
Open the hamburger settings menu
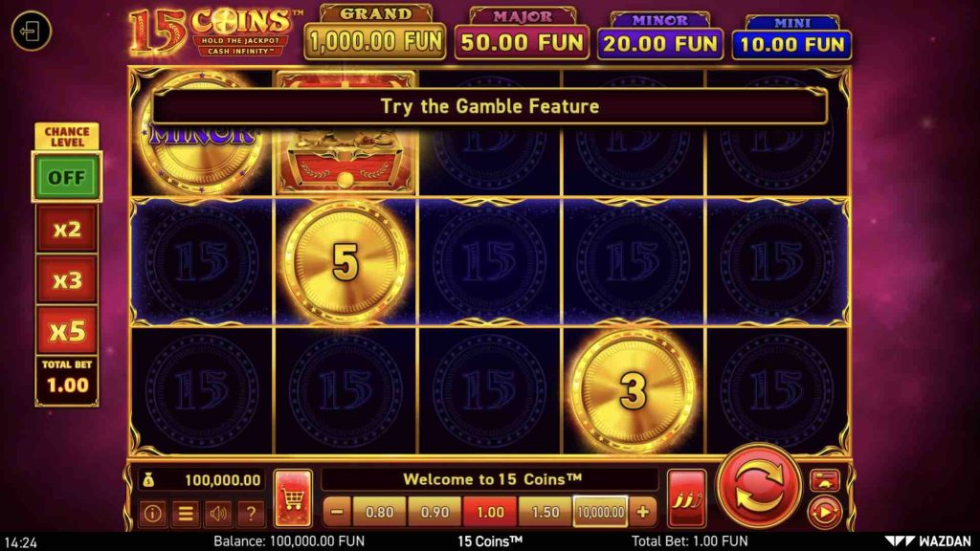[x=186, y=513]
